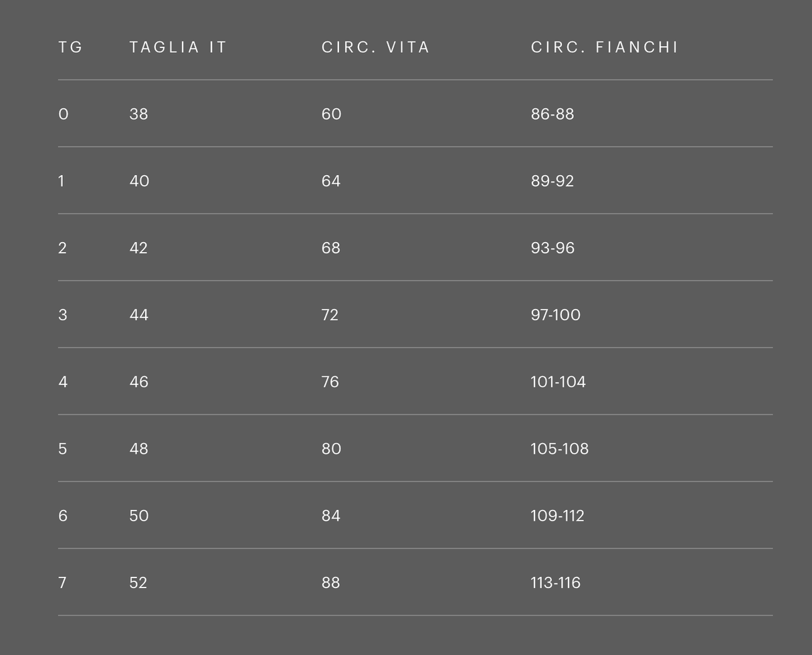Select the hip range 109-112 cell
812x655 pixels.
557,515
